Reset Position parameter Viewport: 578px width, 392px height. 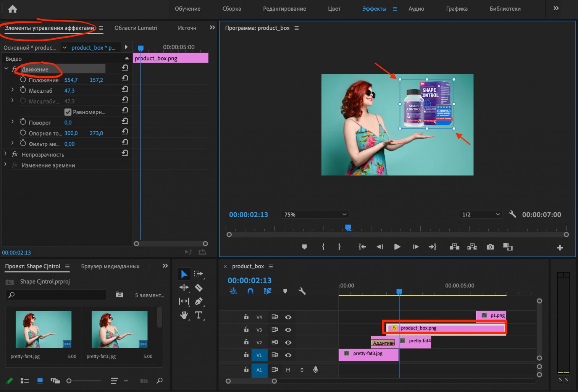pos(125,78)
